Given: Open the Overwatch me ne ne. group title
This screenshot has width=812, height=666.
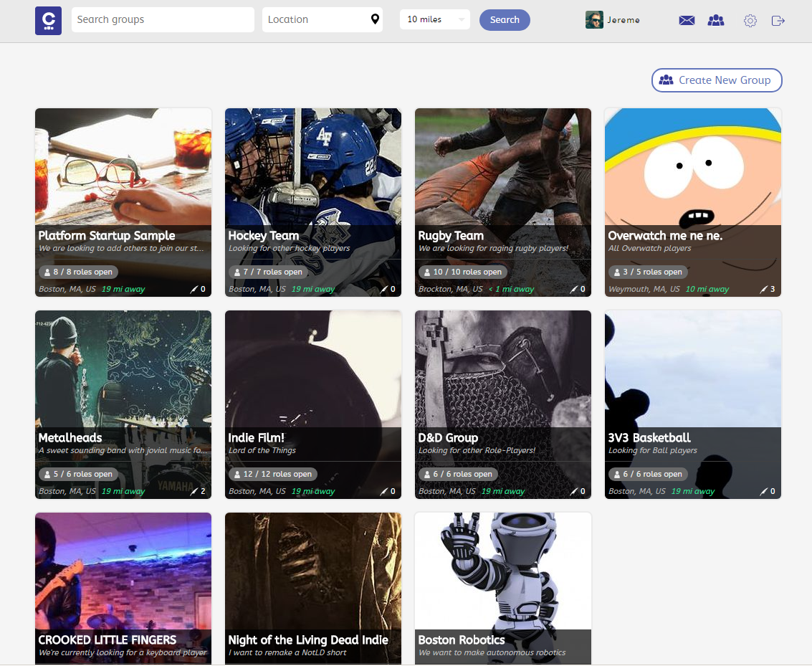Looking at the screenshot, I should [665, 236].
